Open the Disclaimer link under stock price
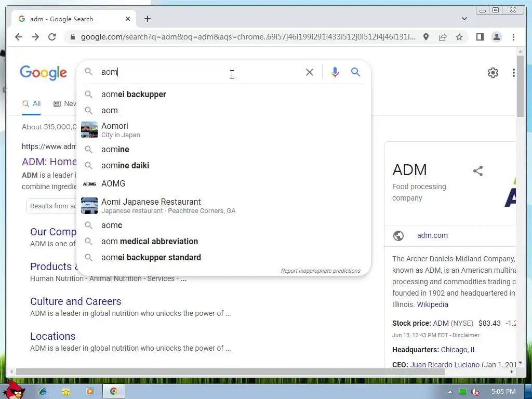The height and width of the screenshot is (399, 532). [x=465, y=335]
